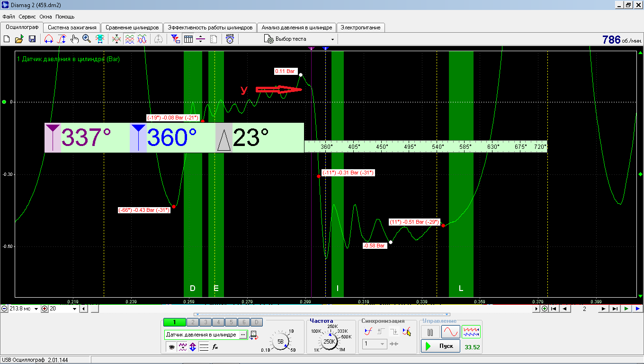This screenshot has height=364, width=644.
Task: Select the horizontal measurement cursors tool
Action: click(48, 39)
